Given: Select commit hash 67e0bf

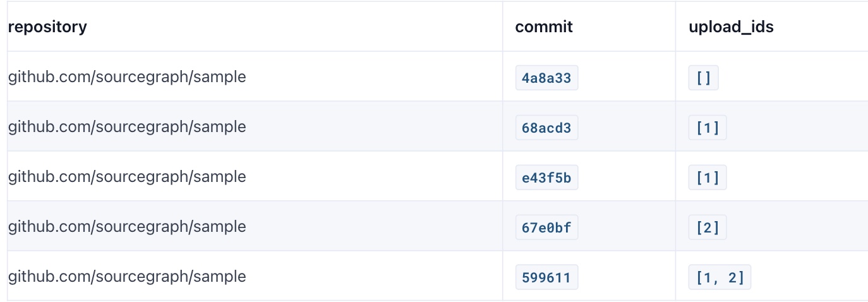Looking at the screenshot, I should click(546, 228).
